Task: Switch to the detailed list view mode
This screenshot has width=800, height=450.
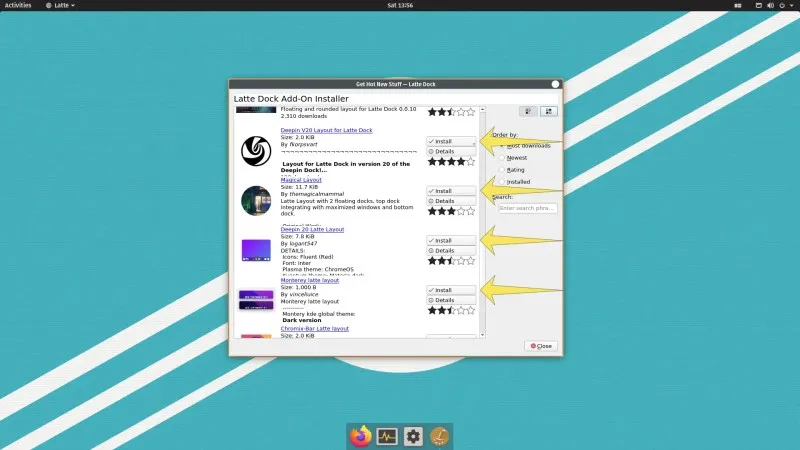Action: click(x=547, y=111)
